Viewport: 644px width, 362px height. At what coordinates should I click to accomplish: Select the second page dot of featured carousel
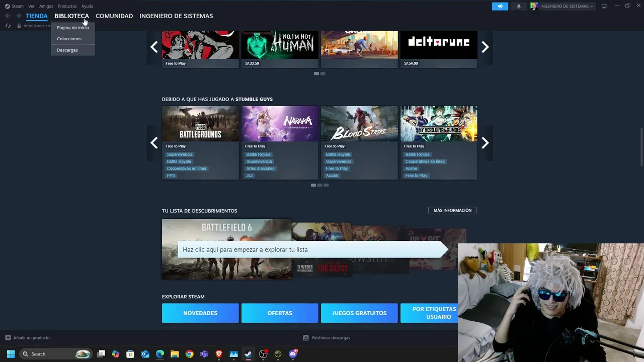click(323, 73)
